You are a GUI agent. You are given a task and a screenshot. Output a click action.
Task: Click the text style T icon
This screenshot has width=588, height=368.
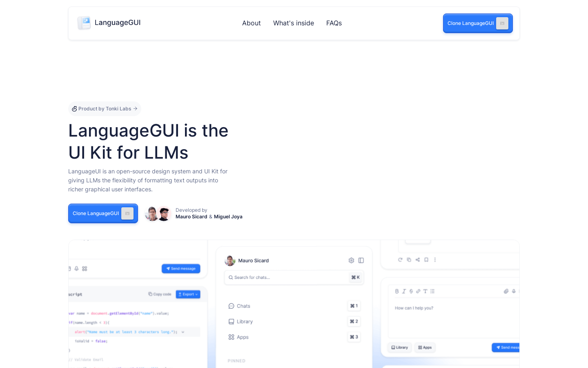425,291
